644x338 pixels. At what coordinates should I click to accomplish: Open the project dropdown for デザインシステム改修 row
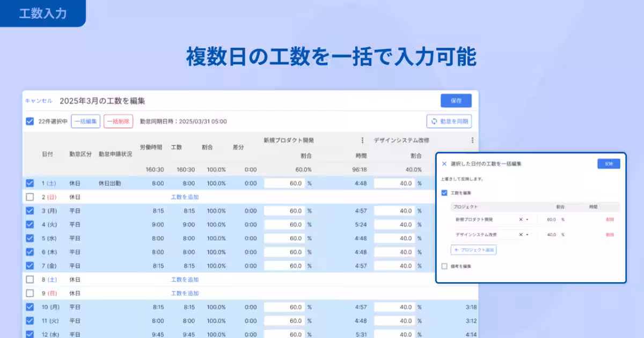[x=527, y=234]
